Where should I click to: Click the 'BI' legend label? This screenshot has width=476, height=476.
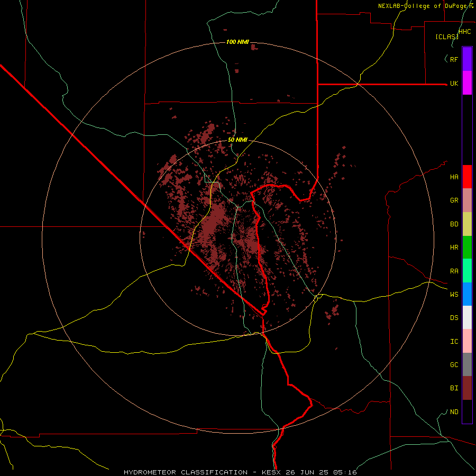point(454,388)
